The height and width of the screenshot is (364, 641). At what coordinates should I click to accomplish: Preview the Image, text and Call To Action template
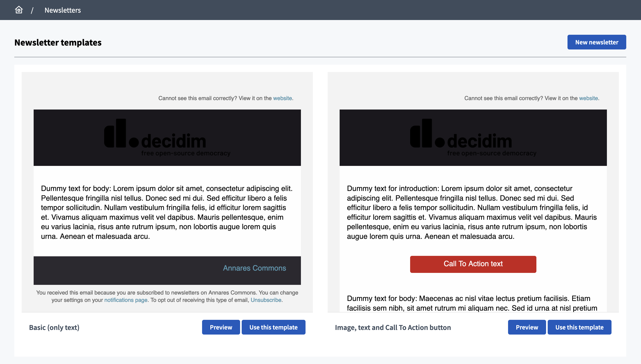tap(526, 327)
